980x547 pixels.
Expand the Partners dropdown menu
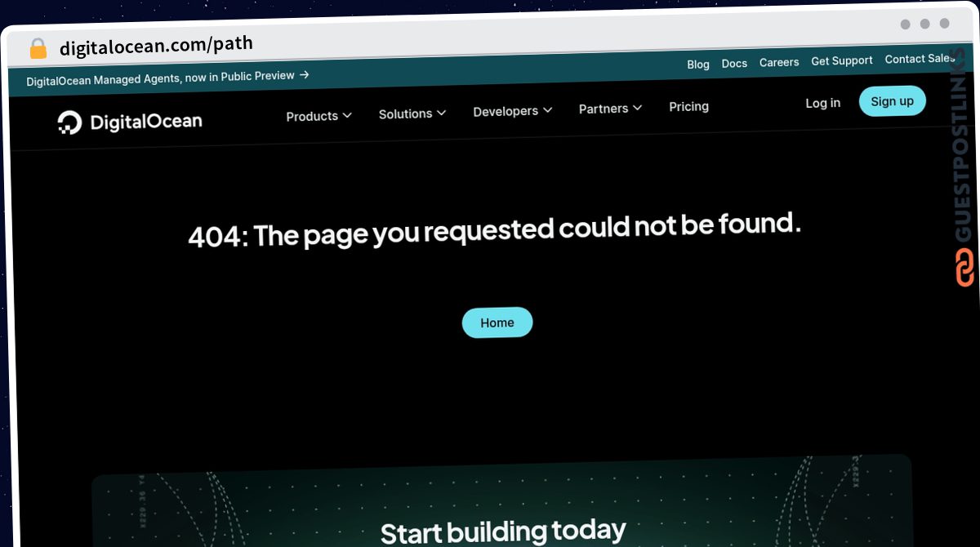pyautogui.click(x=610, y=109)
